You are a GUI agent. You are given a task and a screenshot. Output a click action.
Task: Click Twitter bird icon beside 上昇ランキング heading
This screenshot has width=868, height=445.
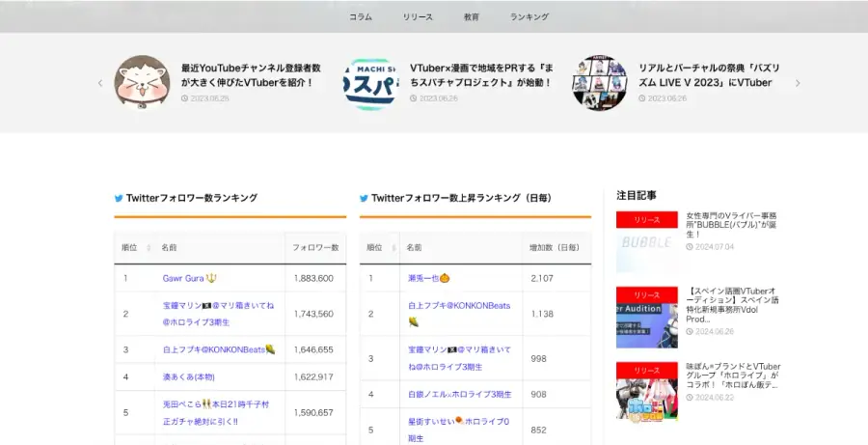tap(364, 198)
